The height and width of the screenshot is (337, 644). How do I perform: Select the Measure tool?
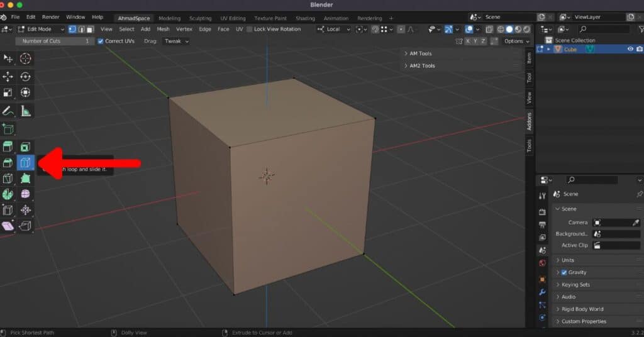point(26,111)
